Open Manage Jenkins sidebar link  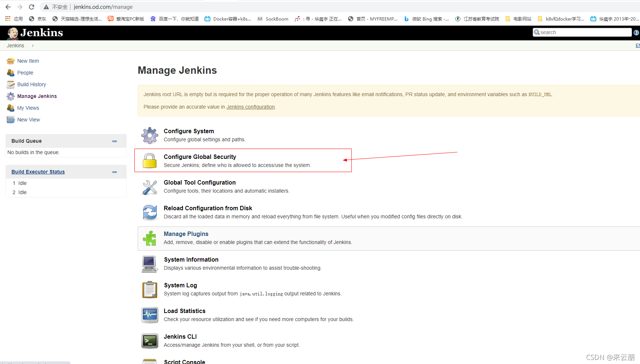click(37, 96)
